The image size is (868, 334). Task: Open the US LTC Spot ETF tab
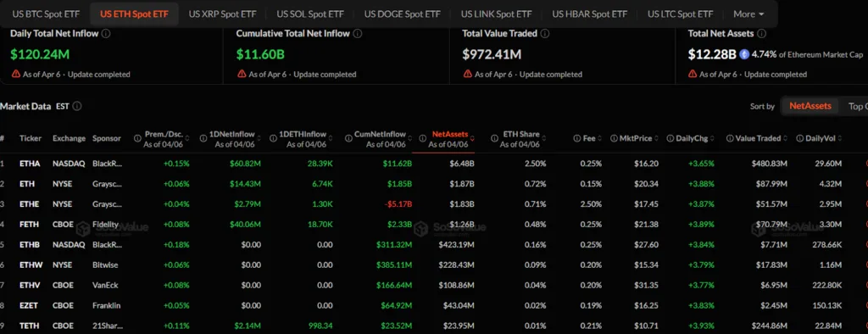(x=681, y=14)
